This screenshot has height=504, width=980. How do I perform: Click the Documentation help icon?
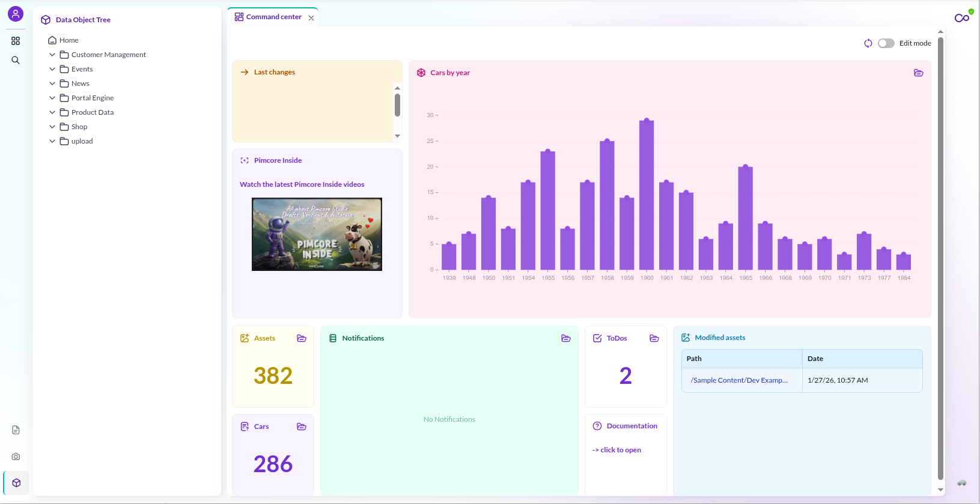coord(597,426)
